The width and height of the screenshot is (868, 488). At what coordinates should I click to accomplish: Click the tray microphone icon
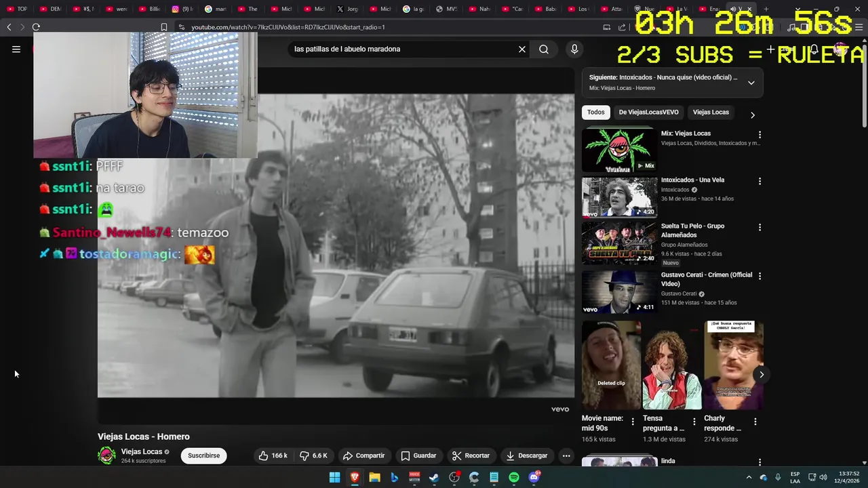(x=778, y=478)
